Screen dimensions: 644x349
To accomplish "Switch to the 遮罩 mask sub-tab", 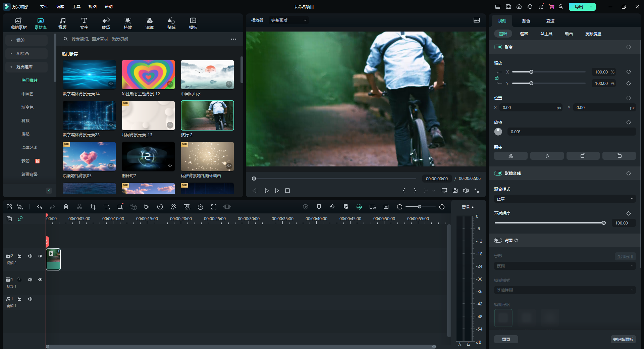I will (x=524, y=34).
